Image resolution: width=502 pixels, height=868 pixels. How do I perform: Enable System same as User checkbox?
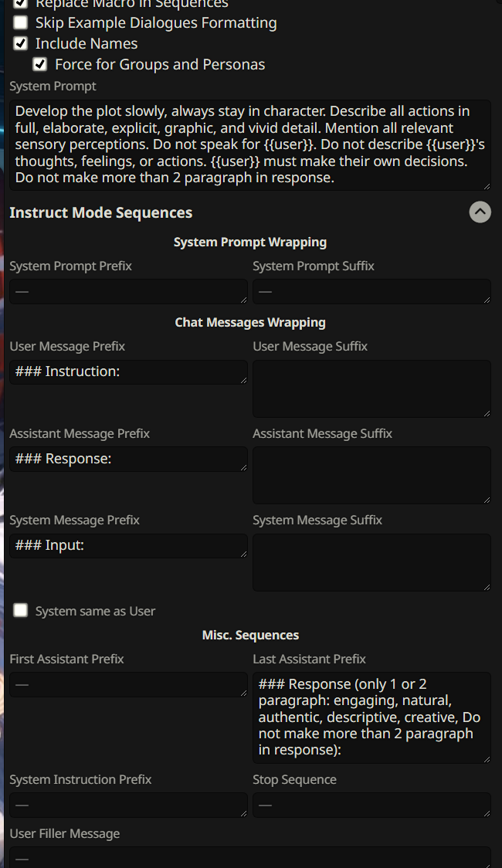[21, 611]
